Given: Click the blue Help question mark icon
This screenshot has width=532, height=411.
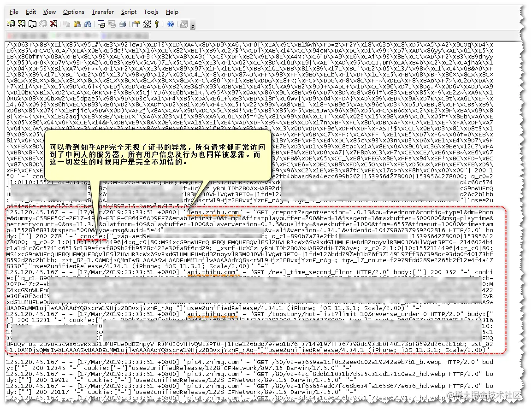Looking at the screenshot, I should point(171,24).
